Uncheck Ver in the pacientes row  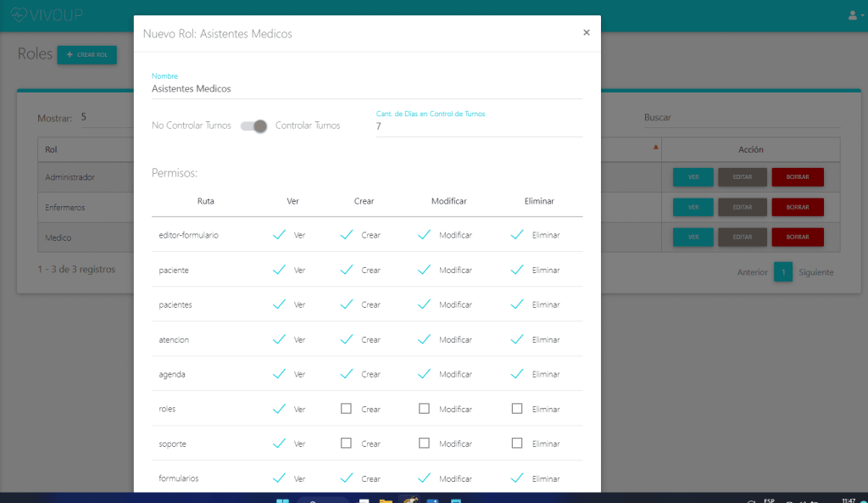pyautogui.click(x=280, y=305)
